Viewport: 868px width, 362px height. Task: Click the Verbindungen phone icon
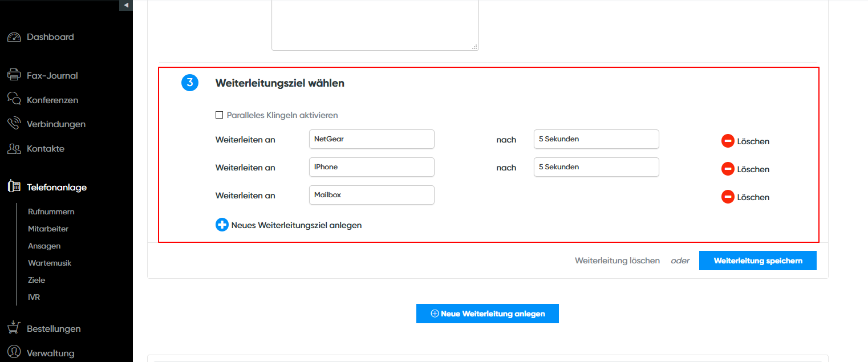pyautogui.click(x=14, y=124)
